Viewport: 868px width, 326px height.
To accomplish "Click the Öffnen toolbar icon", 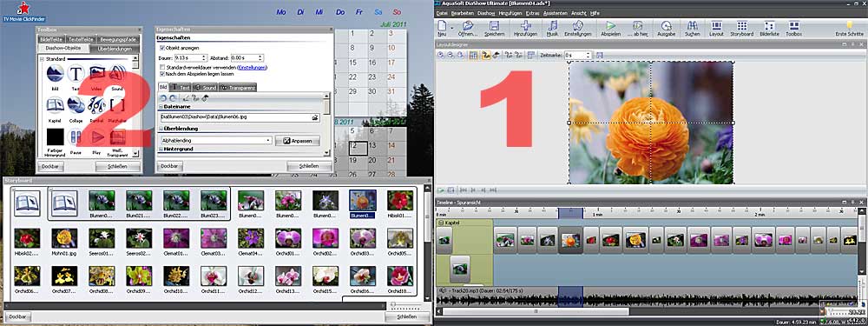I will click(x=468, y=29).
